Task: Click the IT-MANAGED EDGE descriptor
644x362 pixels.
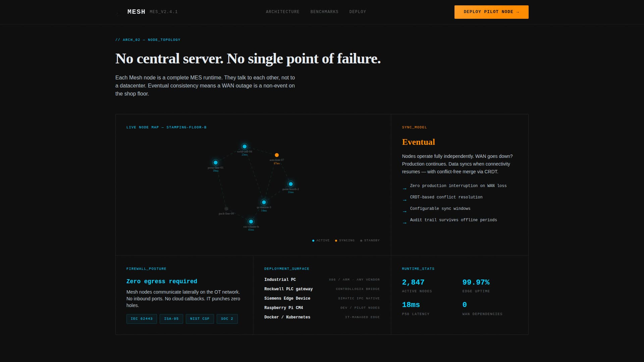Action: [363, 317]
